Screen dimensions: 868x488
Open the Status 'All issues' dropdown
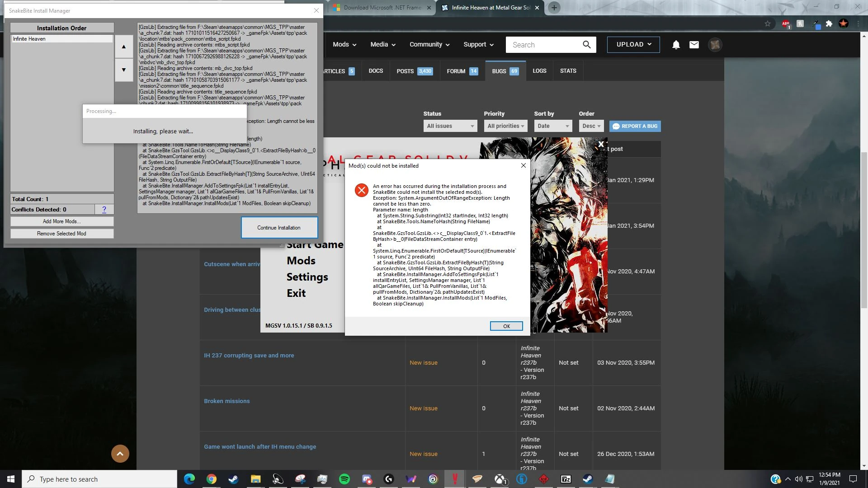pyautogui.click(x=450, y=126)
